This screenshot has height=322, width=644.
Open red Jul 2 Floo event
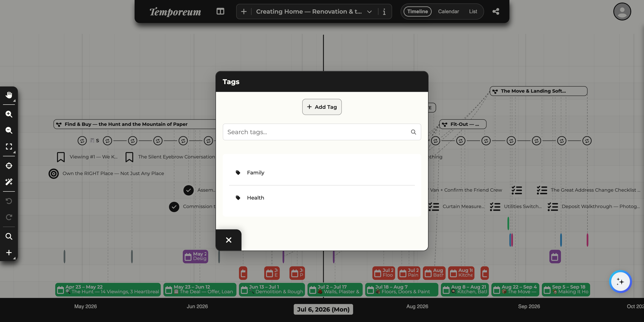click(384, 273)
